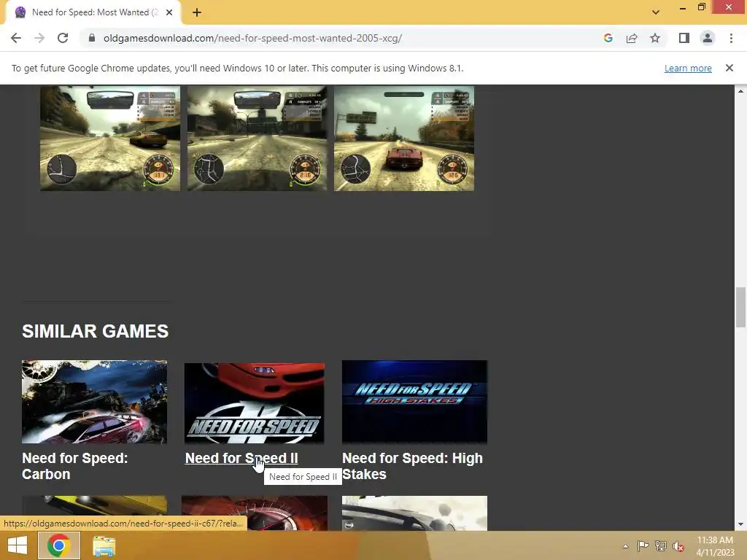The width and height of the screenshot is (747, 560).
Task: Close the Need for Speed tab
Action: point(169,13)
